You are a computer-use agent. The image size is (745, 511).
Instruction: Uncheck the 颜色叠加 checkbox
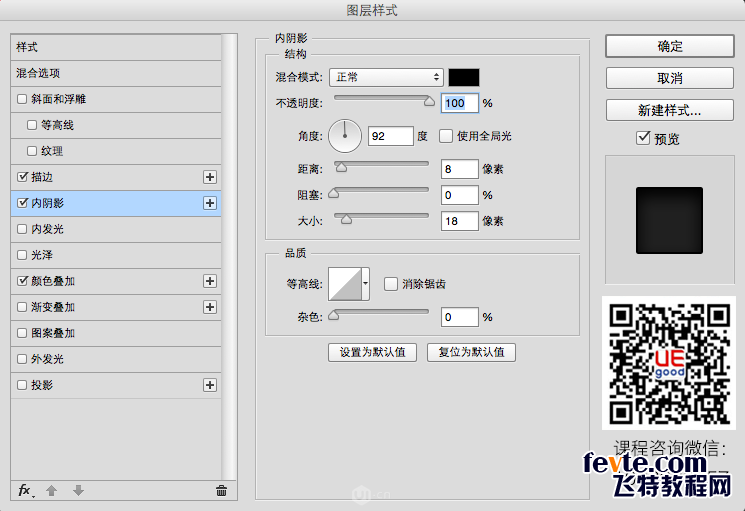(x=22, y=281)
